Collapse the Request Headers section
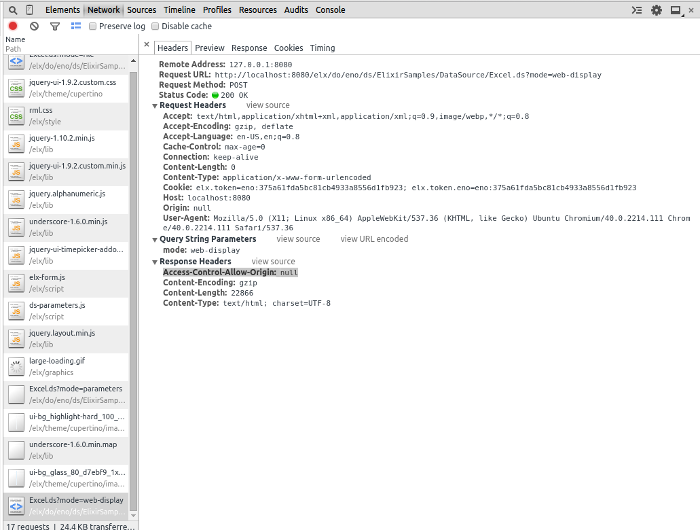700x530 pixels. [x=155, y=105]
